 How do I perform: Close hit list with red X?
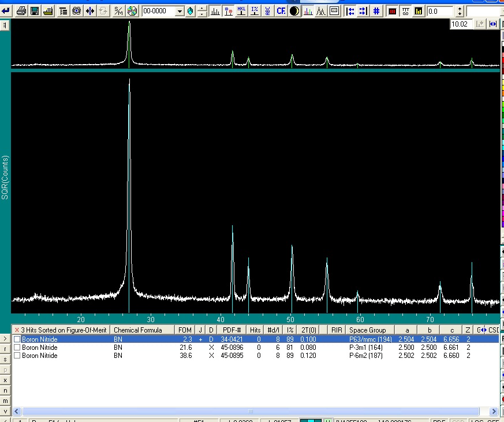17,330
